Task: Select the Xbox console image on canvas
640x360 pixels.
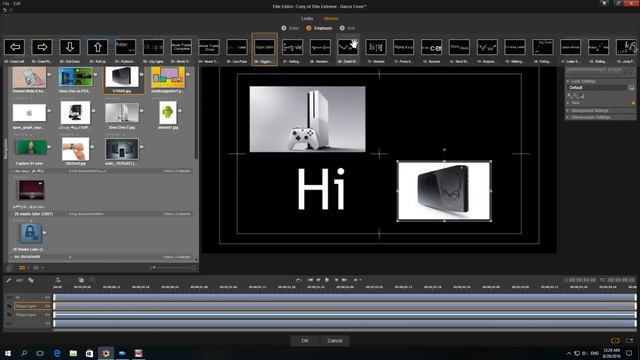Action: point(307,119)
